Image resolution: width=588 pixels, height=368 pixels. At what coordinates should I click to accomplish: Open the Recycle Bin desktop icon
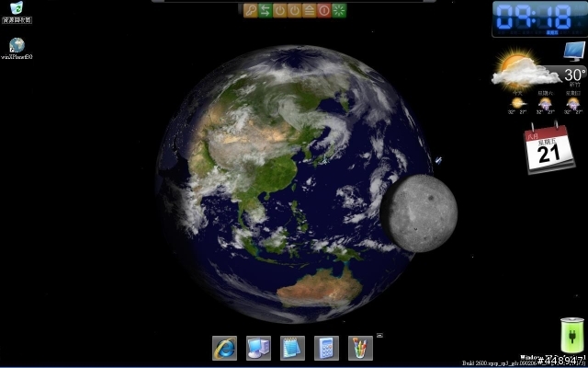[17, 12]
